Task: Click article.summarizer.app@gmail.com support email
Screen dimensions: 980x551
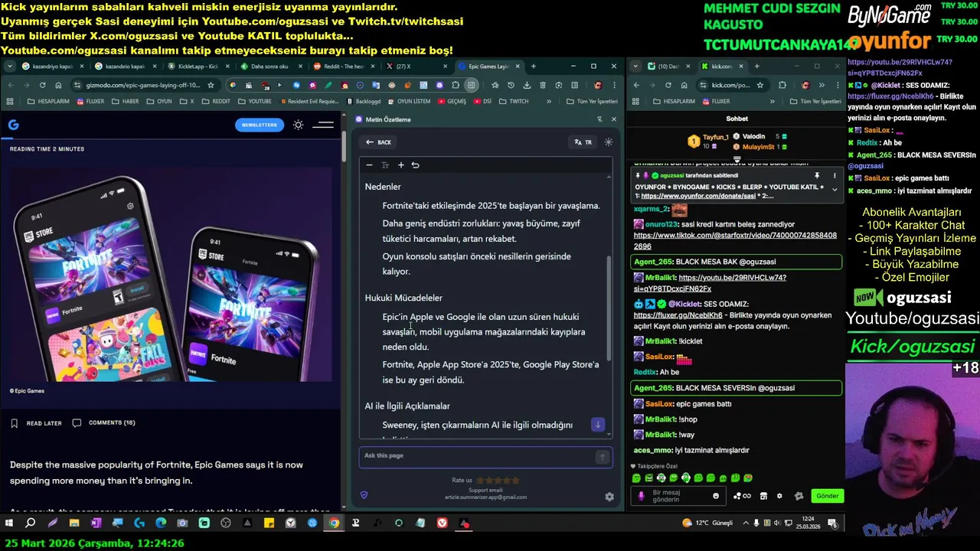Action: pos(485,497)
